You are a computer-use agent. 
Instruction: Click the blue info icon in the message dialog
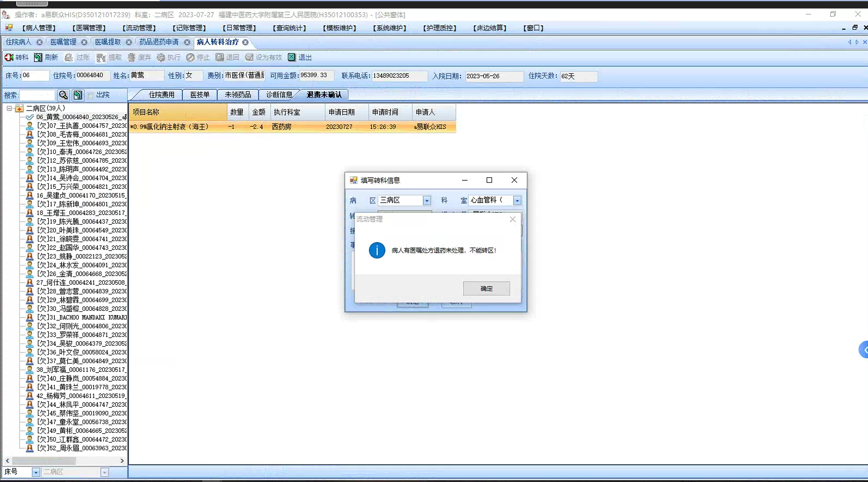tap(377, 250)
